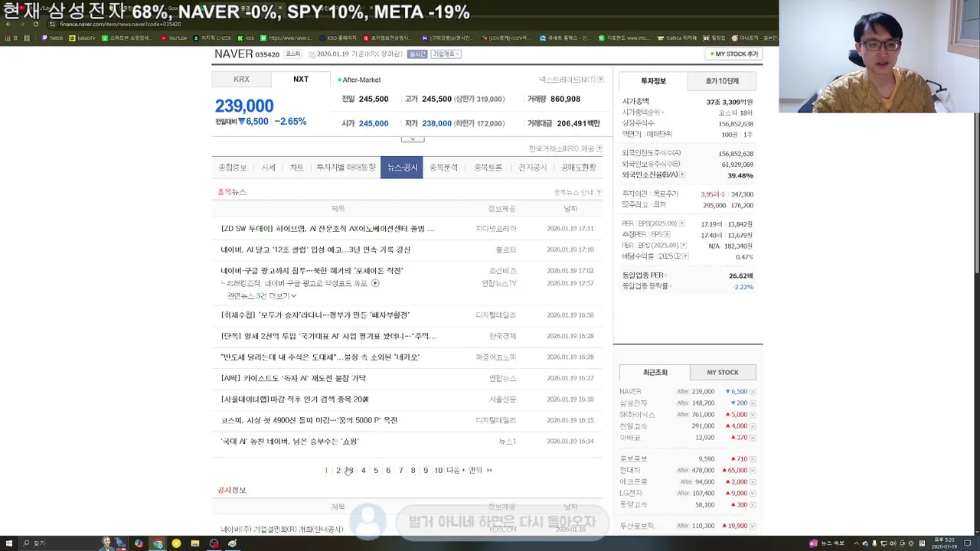Select 투자정보 panel tab
Screen dimensions: 980x551
[x=653, y=81]
